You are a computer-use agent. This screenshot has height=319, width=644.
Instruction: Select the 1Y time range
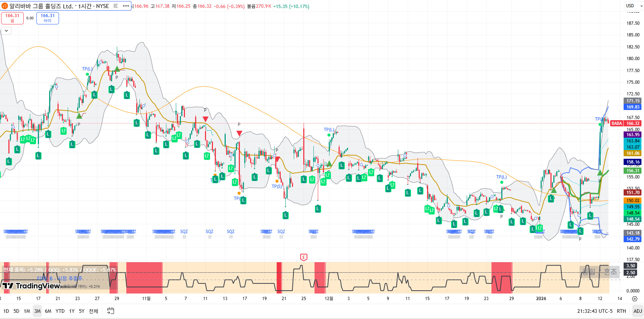(72, 311)
